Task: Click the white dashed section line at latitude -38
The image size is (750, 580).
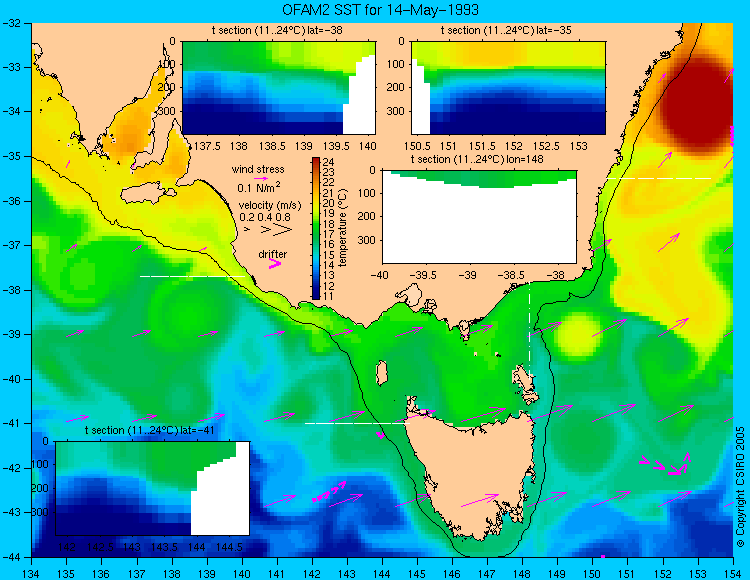Action: coord(192,276)
